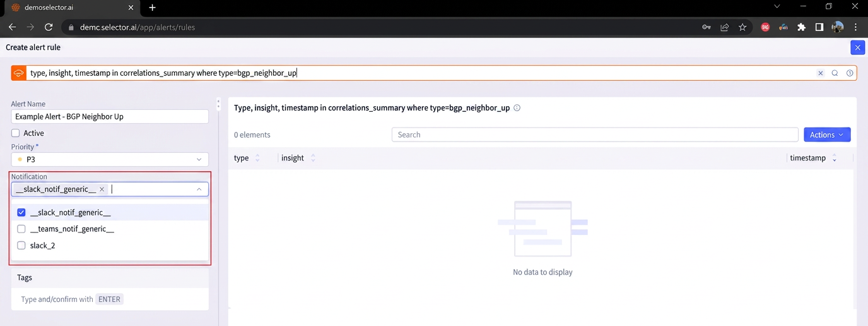The width and height of the screenshot is (868, 326).
Task: Click the Create alert rule title
Action: [x=33, y=47]
